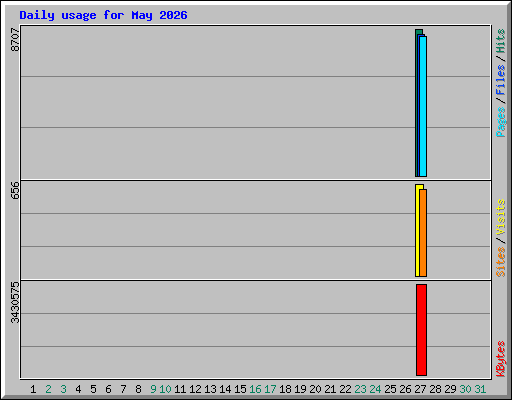Click green day label 30 on the x-axis
The height and width of the screenshot is (400, 512).
(x=465, y=389)
